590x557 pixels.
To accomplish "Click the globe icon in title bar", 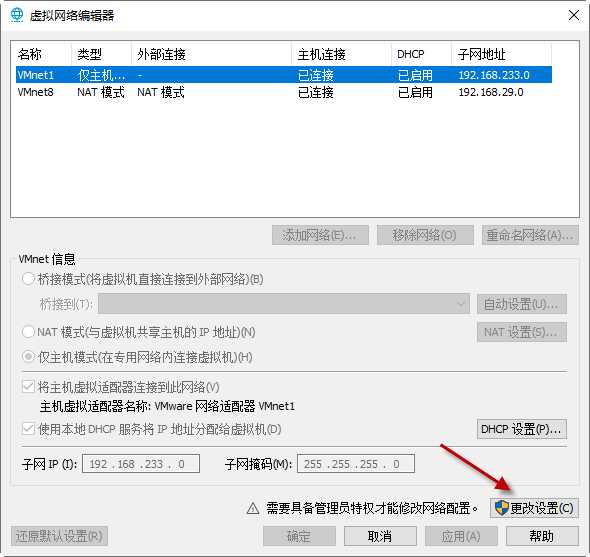I will point(17,15).
